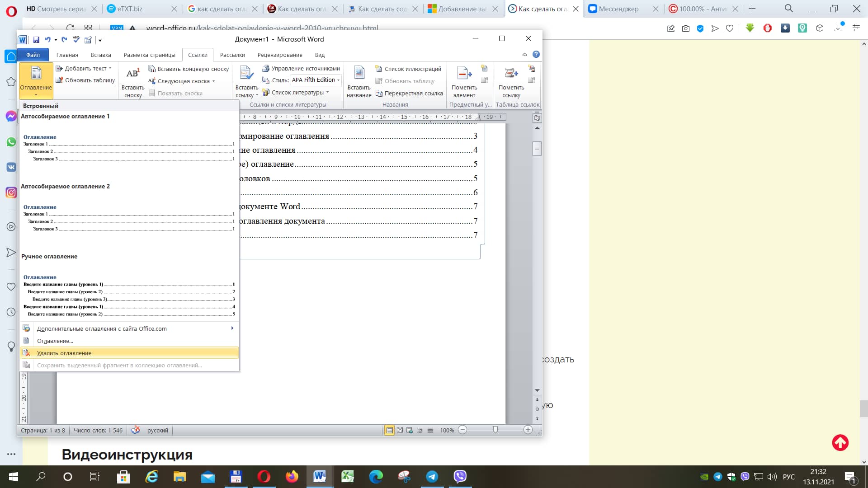This screenshot has width=868, height=488.
Task: Click the Cross-reference button
Action: click(x=409, y=94)
